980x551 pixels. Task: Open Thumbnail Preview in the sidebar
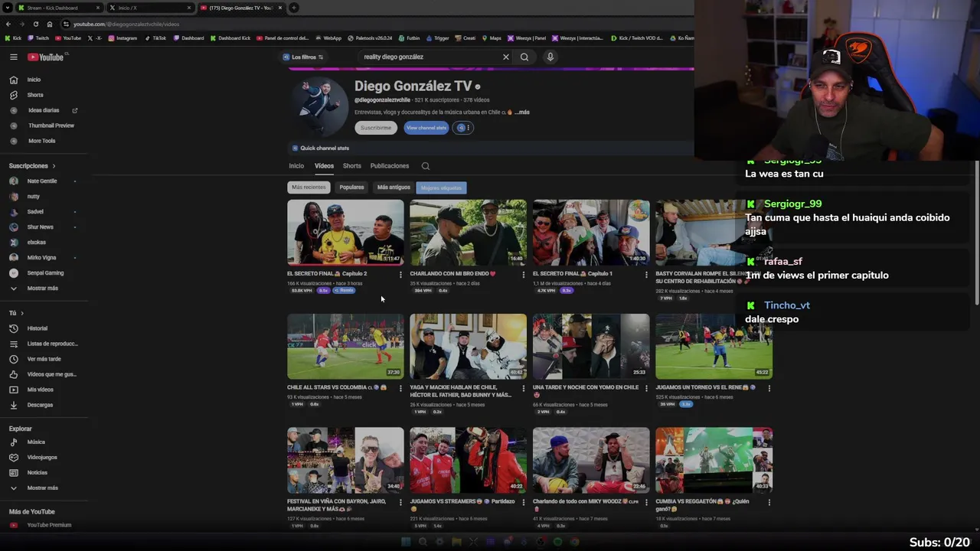click(x=51, y=126)
